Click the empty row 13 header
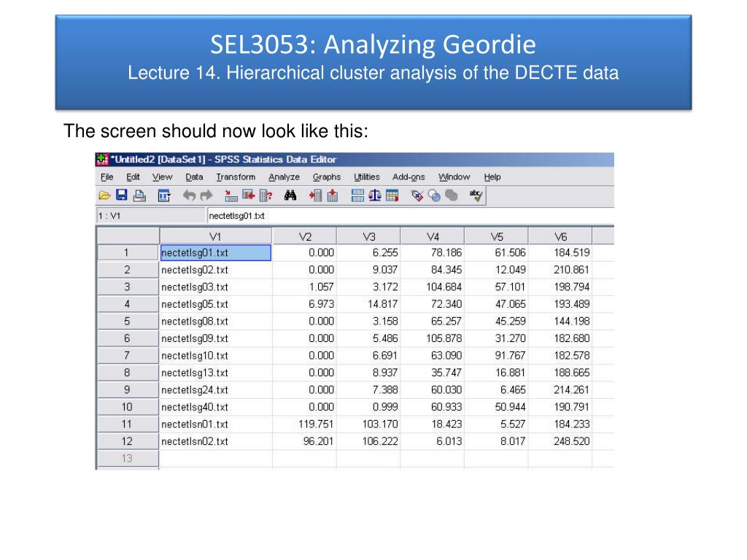747x560 pixels. click(128, 459)
